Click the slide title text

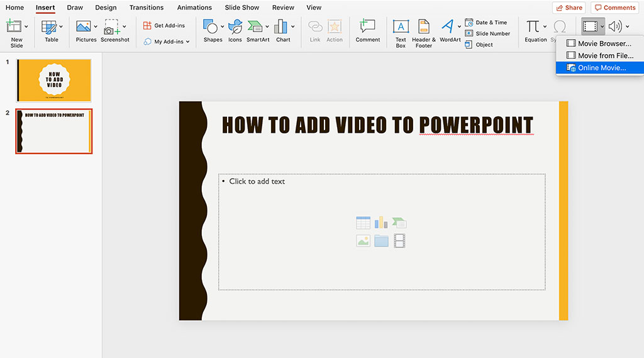[x=377, y=125]
